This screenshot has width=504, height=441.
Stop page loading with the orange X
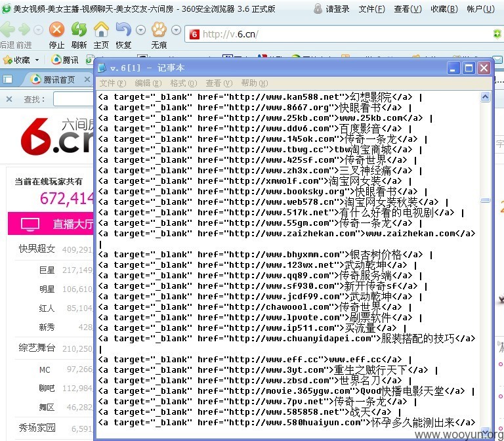(56, 30)
